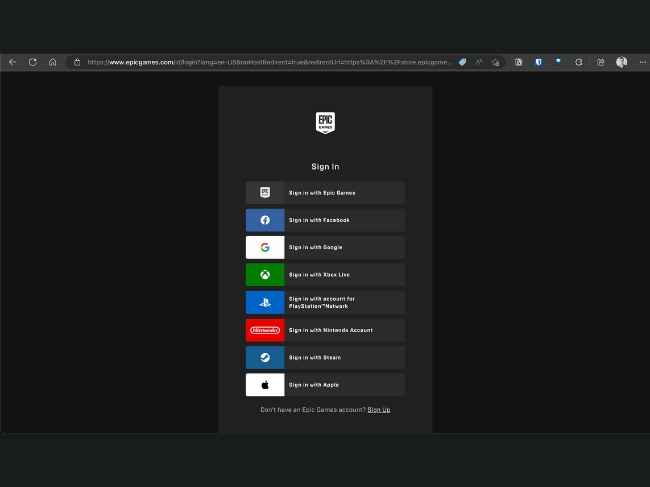The width and height of the screenshot is (650, 487).
Task: Select Sign in with Nintendo Account
Action: click(x=325, y=330)
